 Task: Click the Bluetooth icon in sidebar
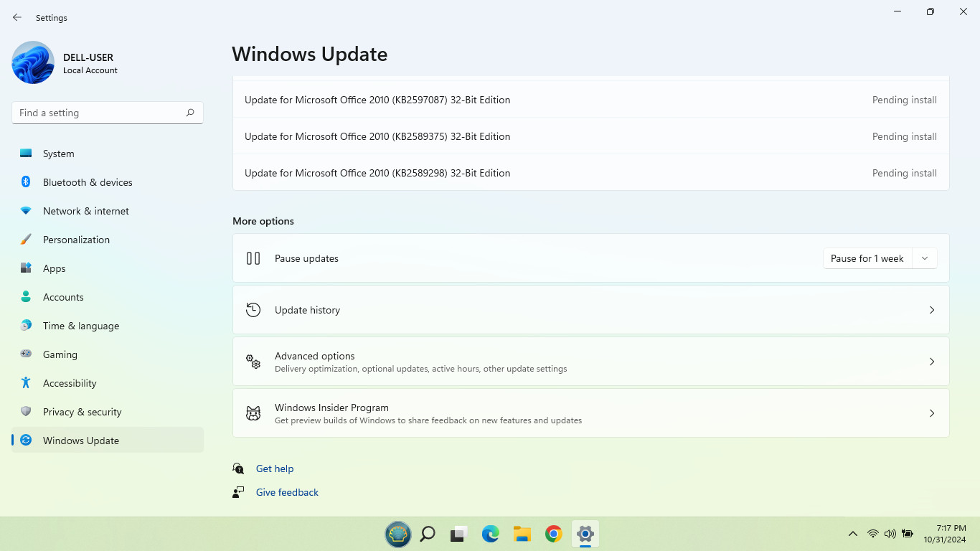[26, 182]
